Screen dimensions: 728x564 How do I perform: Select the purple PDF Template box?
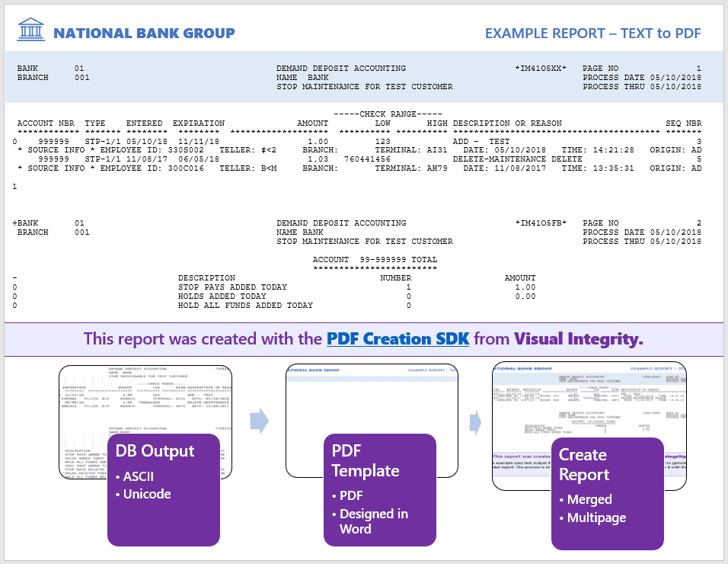[x=380, y=489]
